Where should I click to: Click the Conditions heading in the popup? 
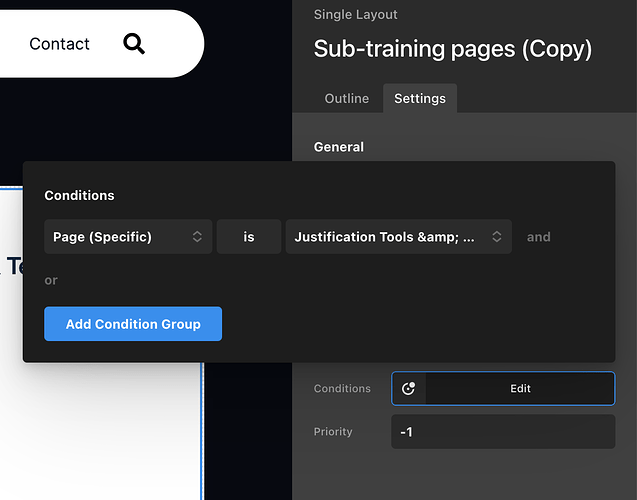click(79, 196)
